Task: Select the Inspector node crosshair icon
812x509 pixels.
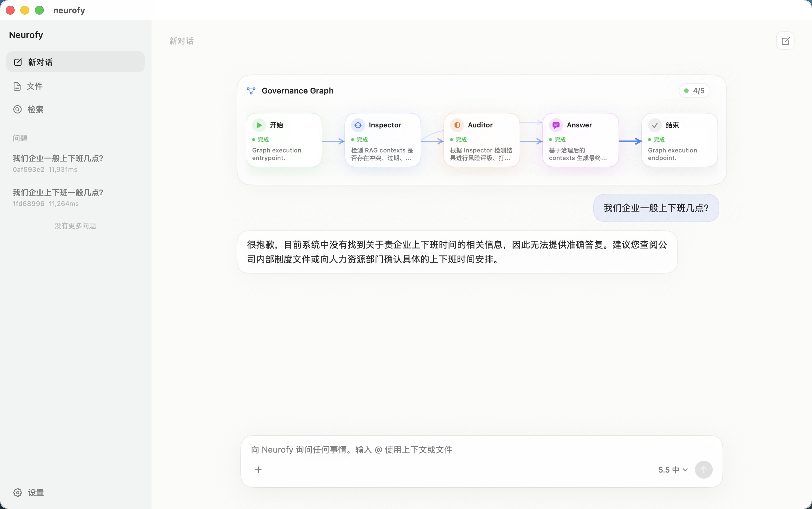Action: click(358, 125)
